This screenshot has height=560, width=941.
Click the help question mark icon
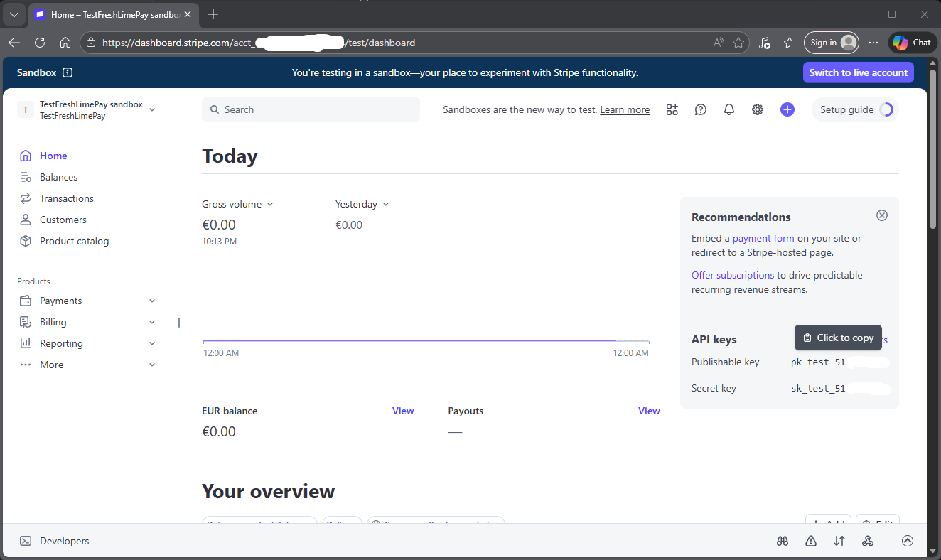(701, 109)
